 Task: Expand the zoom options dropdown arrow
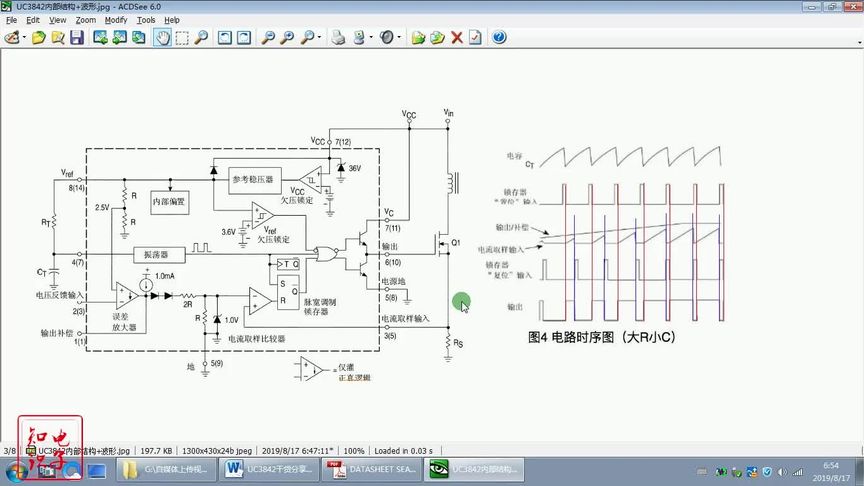[x=319, y=37]
